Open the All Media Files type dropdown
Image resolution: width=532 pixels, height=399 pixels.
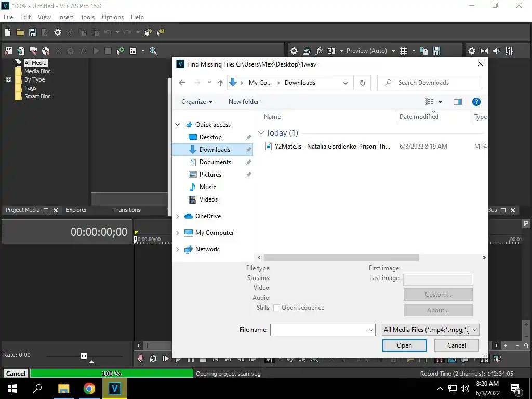coord(431,330)
